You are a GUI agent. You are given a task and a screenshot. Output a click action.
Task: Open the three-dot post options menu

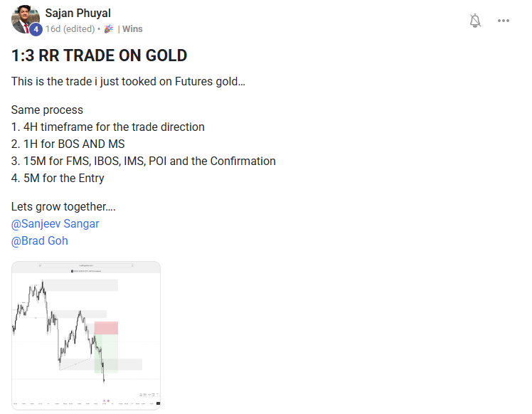504,21
